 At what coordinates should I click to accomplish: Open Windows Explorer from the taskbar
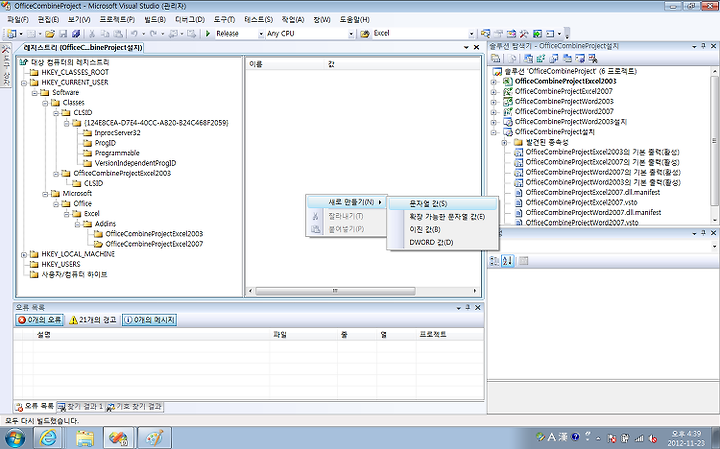(84, 438)
